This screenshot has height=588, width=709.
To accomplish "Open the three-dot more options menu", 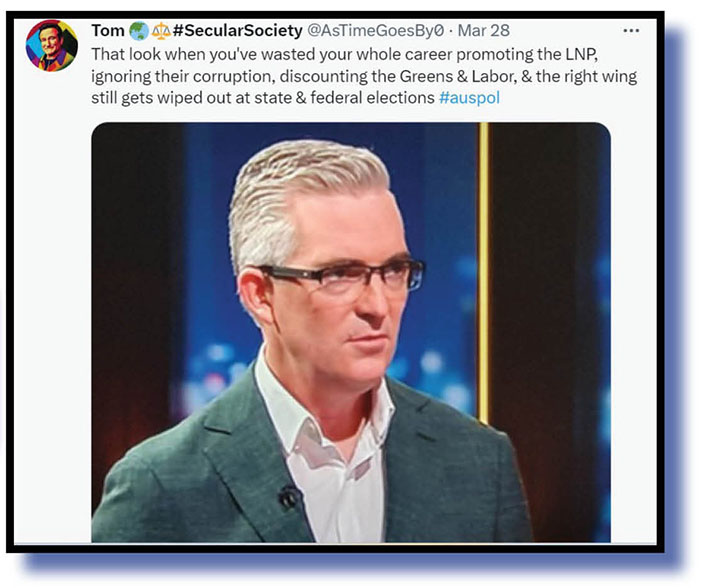I will [x=631, y=31].
